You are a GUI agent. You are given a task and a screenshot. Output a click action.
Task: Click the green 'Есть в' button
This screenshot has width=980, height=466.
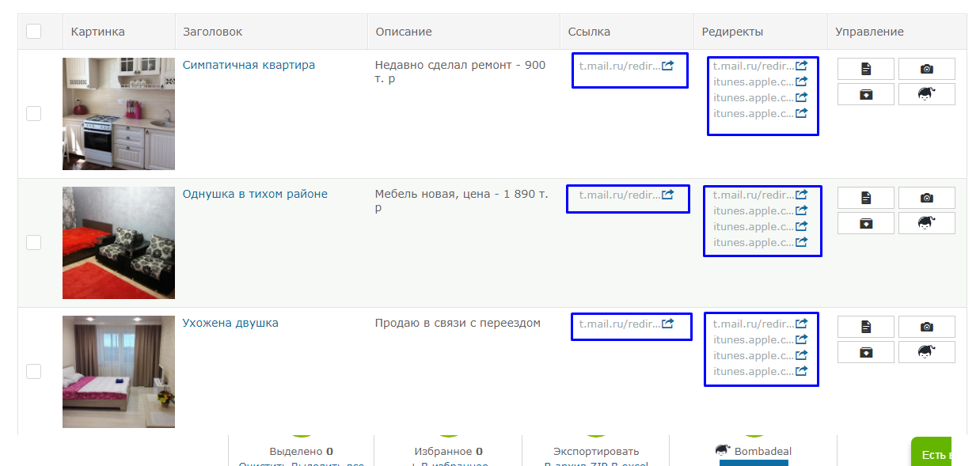click(931, 452)
